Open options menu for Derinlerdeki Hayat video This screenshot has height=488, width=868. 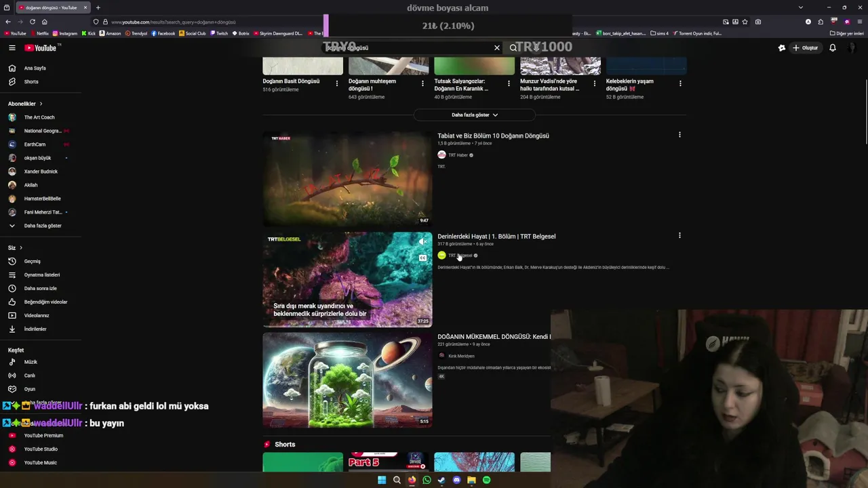click(x=679, y=236)
